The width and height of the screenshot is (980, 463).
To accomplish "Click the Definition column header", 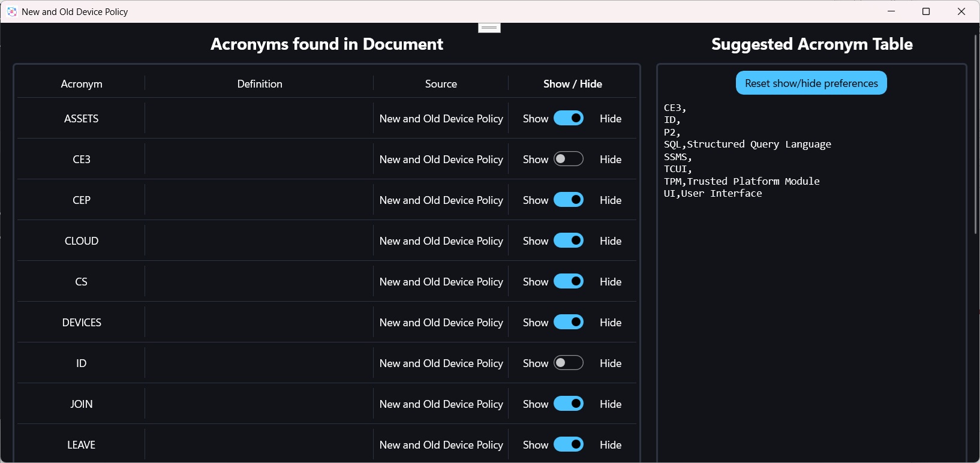I will 260,84.
